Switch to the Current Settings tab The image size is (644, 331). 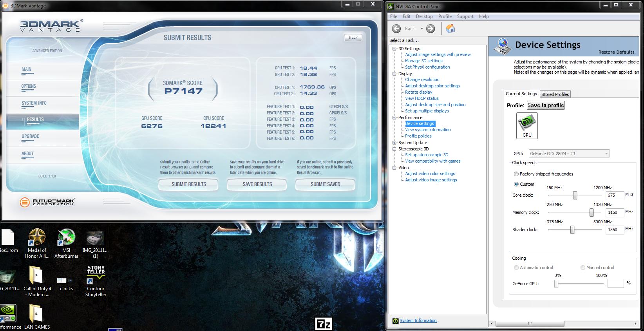tap(521, 94)
